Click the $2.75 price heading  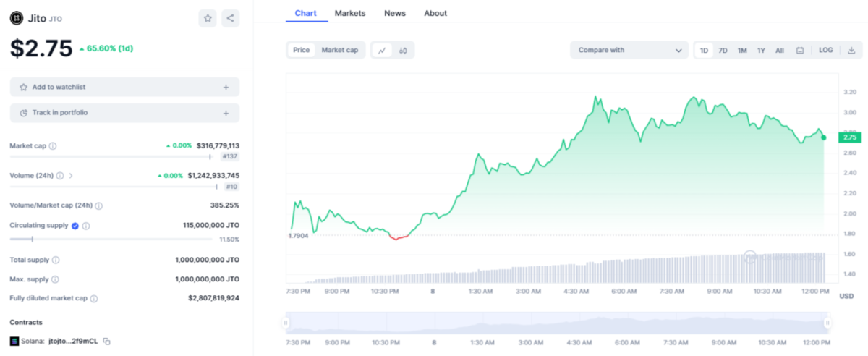41,48
